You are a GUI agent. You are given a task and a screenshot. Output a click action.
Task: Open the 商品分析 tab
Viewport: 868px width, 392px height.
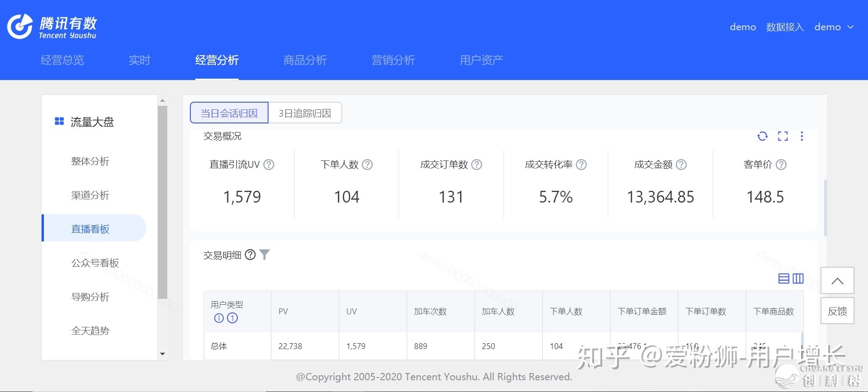[x=305, y=60]
